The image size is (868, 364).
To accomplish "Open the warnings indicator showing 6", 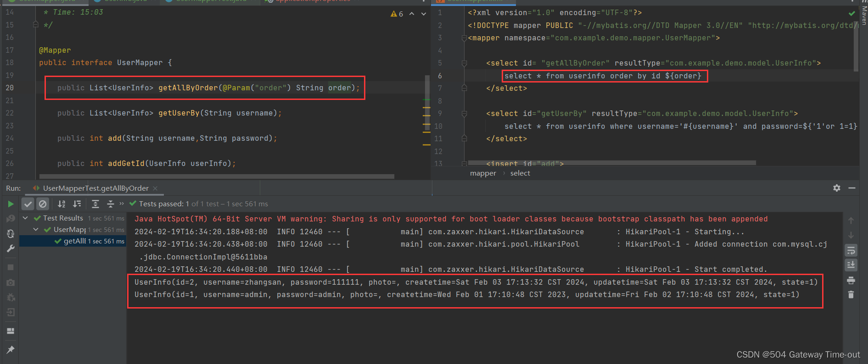I will [397, 14].
